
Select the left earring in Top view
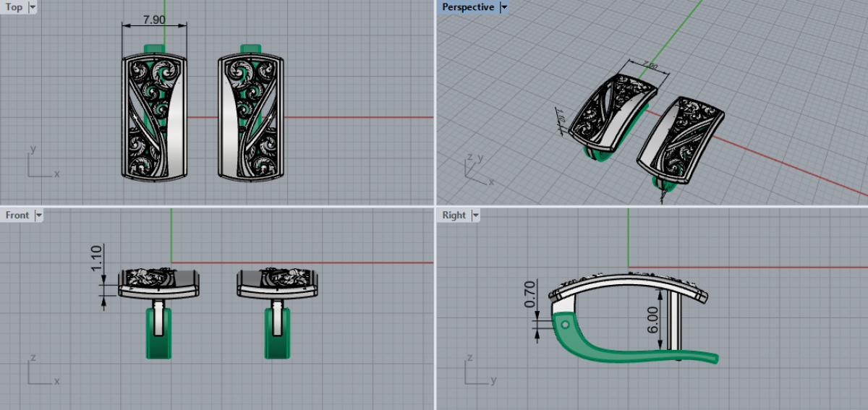154,116
